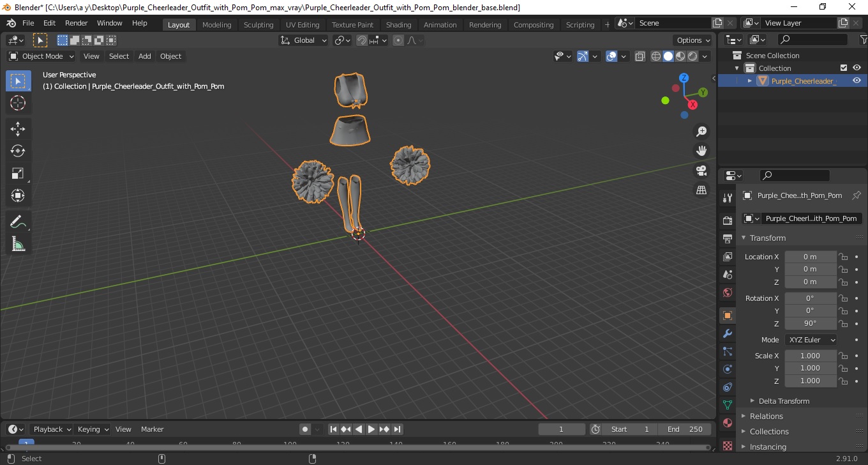Viewport: 868px width, 465px height.
Task: Open the Material properties tab
Action: coord(728,423)
